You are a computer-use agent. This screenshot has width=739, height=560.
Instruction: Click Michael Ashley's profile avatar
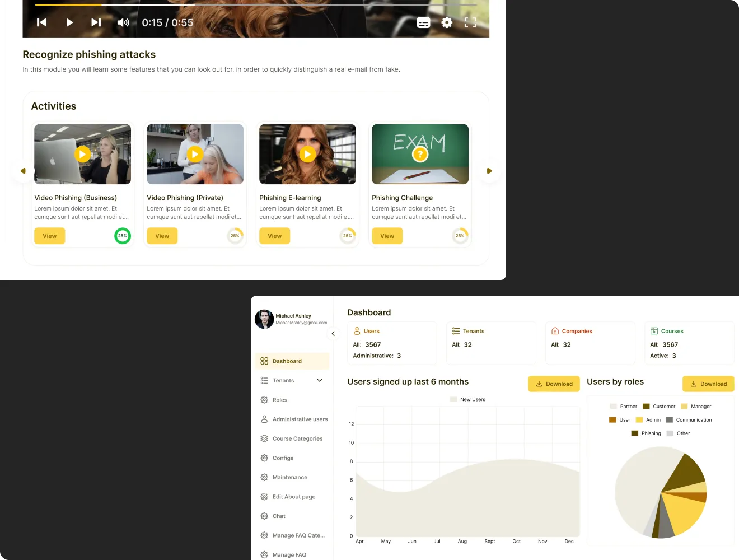(264, 319)
